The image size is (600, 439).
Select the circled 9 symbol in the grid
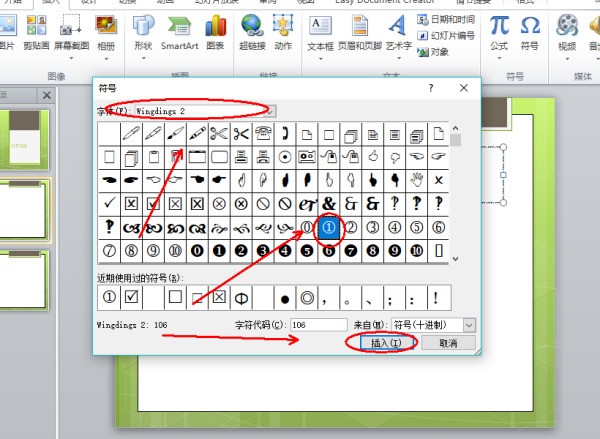click(153, 251)
